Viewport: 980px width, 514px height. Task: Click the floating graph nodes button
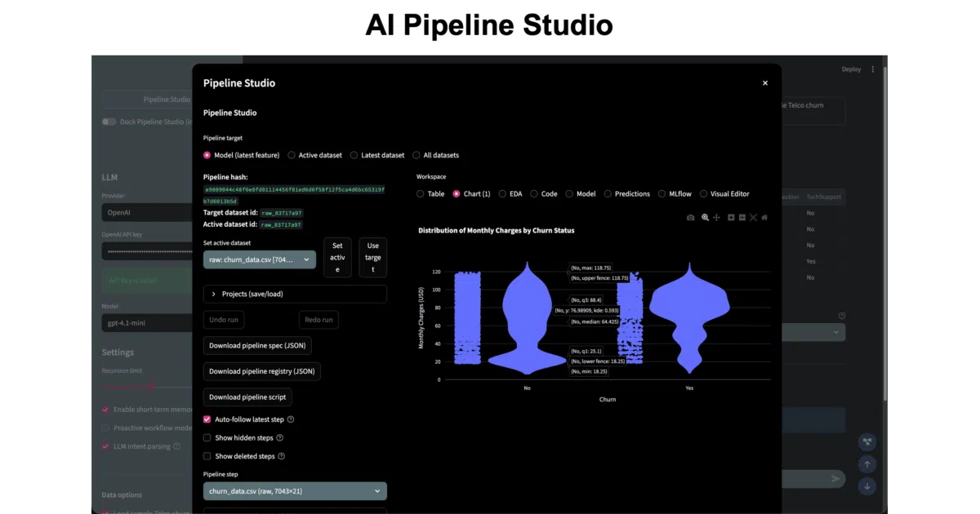(867, 441)
